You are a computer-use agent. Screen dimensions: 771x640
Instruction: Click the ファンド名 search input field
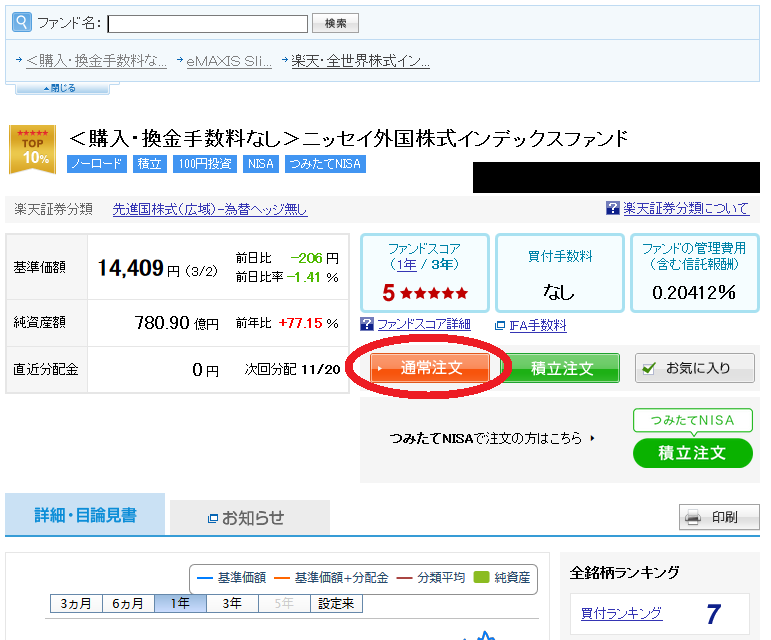pyautogui.click(x=207, y=23)
